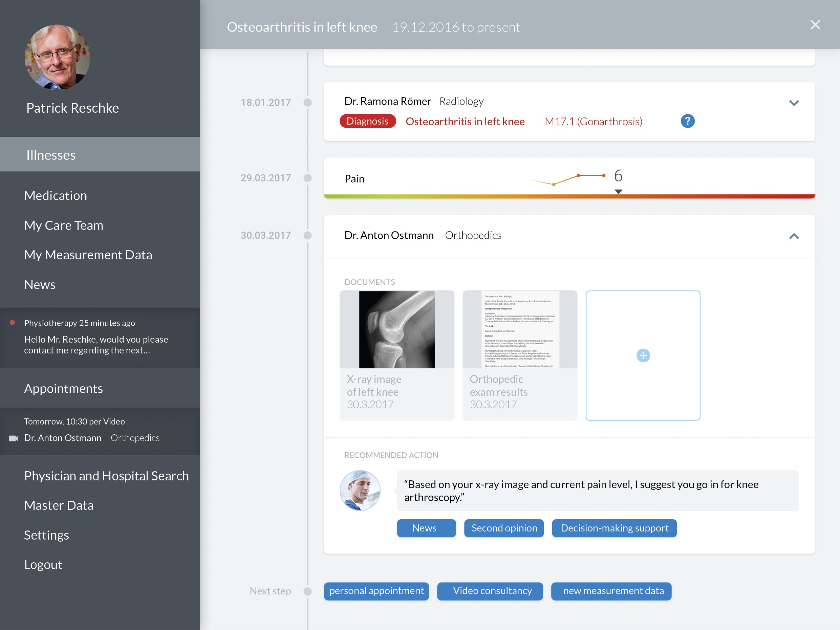Choose Video consultancy as the next step
The width and height of the screenshot is (840, 630).
pyautogui.click(x=490, y=591)
